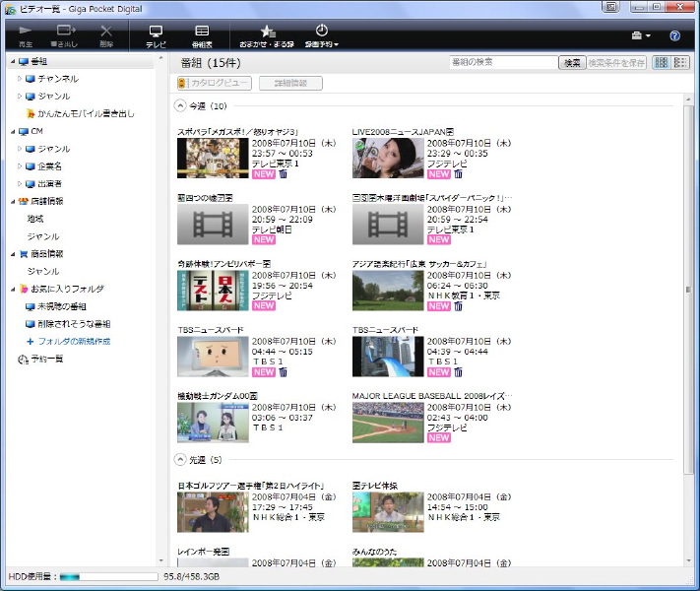Click trash icon on LIVE2008ニュースJAPAN entry
This screenshot has height=591, width=700.
point(458,174)
